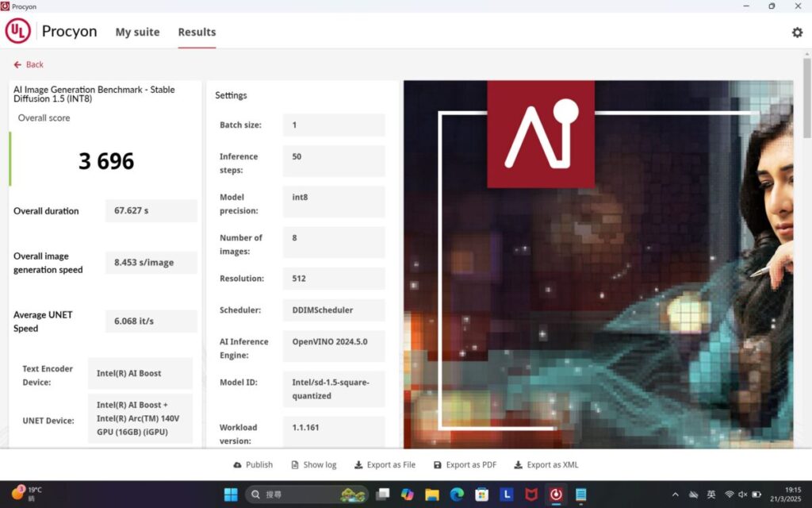Open File Explorer from the taskbar

pyautogui.click(x=432, y=495)
